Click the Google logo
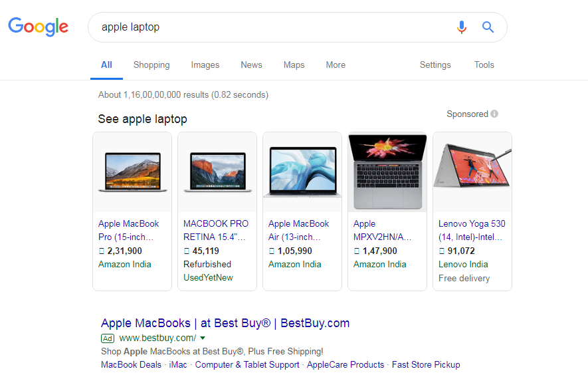 (x=38, y=27)
